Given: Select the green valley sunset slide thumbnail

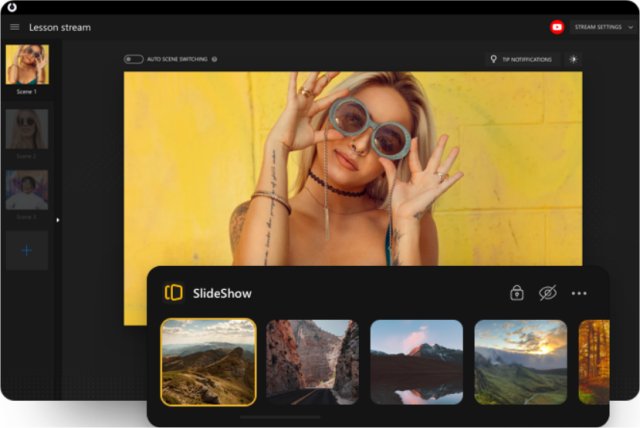Looking at the screenshot, I should [x=521, y=362].
